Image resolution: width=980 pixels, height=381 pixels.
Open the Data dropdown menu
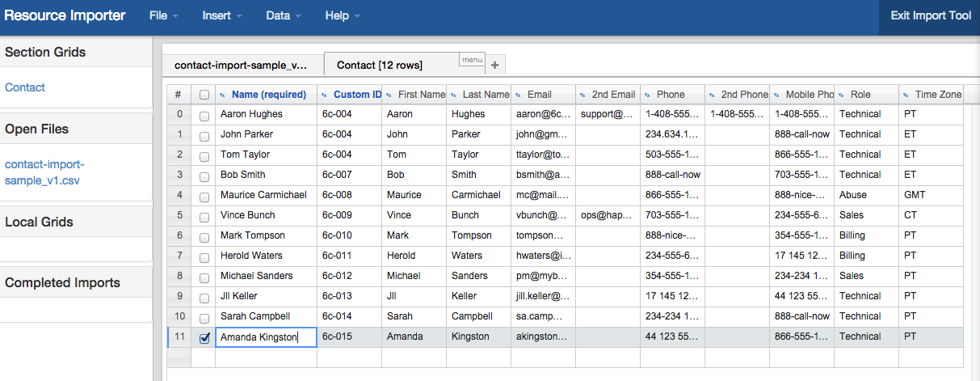[284, 16]
